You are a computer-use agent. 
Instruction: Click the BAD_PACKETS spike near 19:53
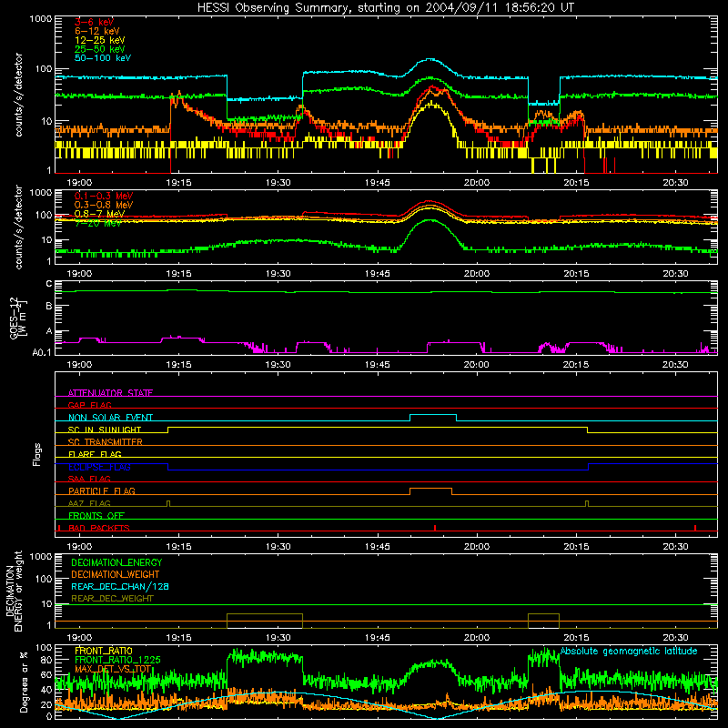pos(435,528)
